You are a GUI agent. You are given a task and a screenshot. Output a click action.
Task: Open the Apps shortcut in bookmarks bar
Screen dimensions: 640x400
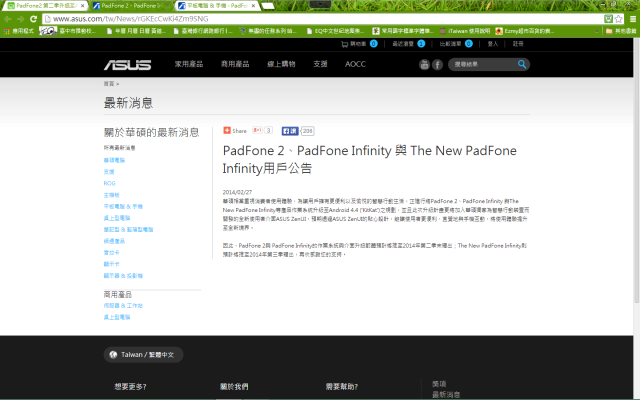pos(18,31)
